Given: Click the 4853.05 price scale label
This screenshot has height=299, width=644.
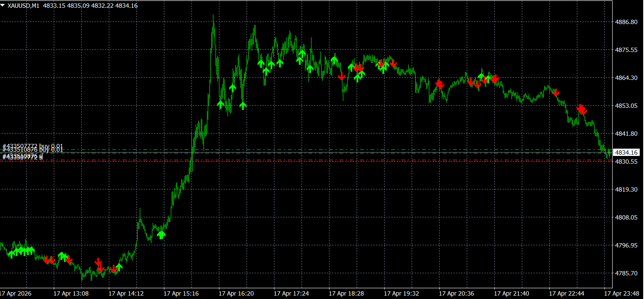Looking at the screenshot, I should (x=626, y=106).
